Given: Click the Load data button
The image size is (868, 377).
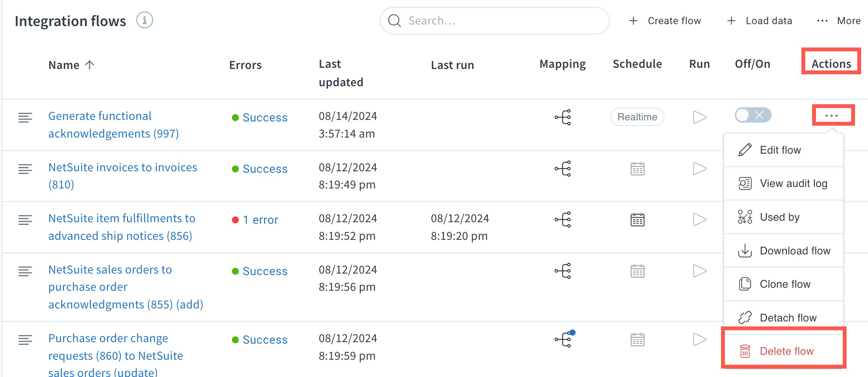Looking at the screenshot, I should (759, 21).
